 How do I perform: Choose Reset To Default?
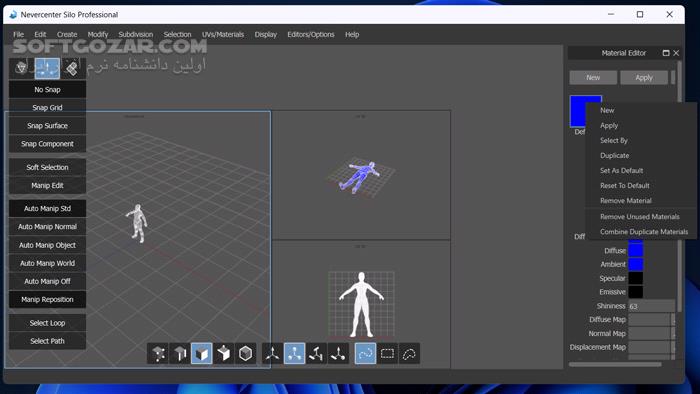(641, 186)
